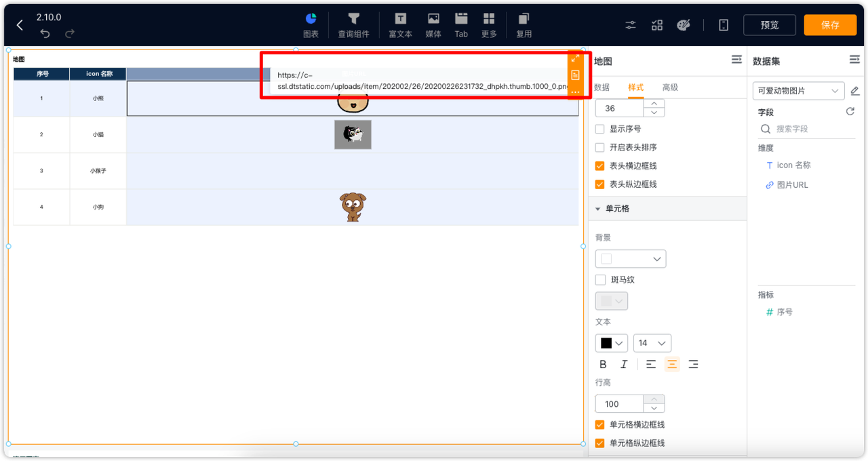Collapse the 数据集 panel with its header icon
Screen dimensions: 868x461
(854, 60)
